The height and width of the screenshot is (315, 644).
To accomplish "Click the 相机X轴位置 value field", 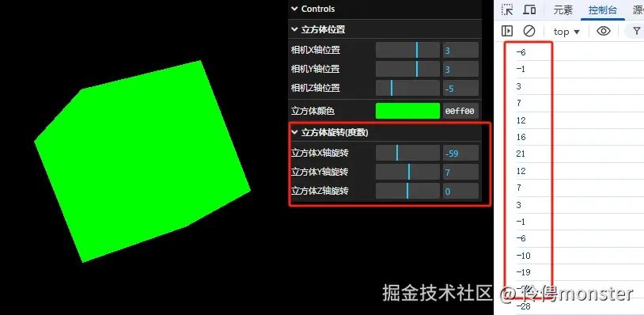I will coord(460,50).
